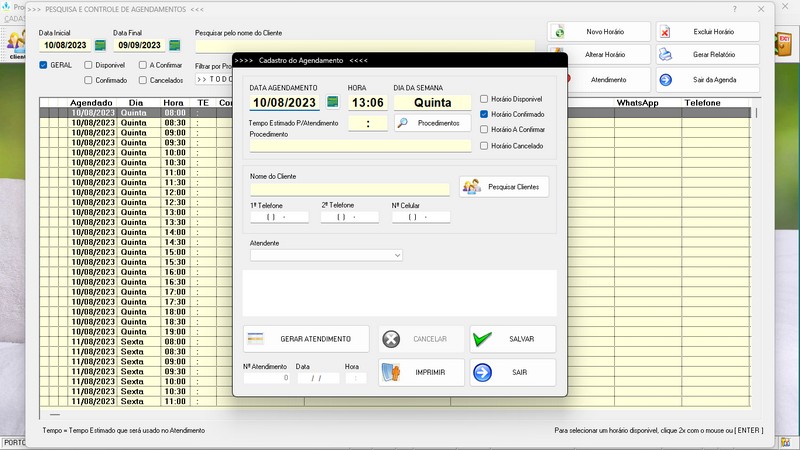Screen dimensions: 800x450
Task: Select row 10/08/2023 Quinta 19:00
Action: coord(395,332)
